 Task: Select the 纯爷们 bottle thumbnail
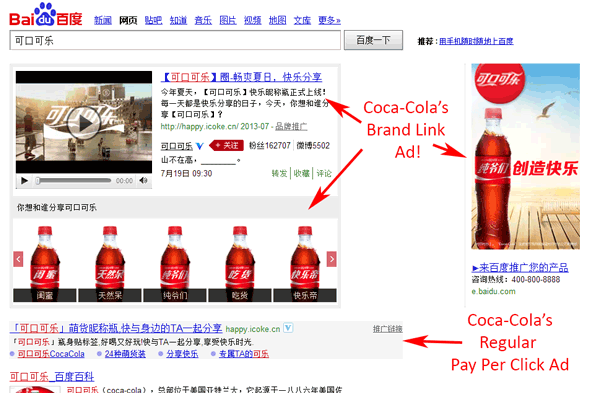click(175, 263)
